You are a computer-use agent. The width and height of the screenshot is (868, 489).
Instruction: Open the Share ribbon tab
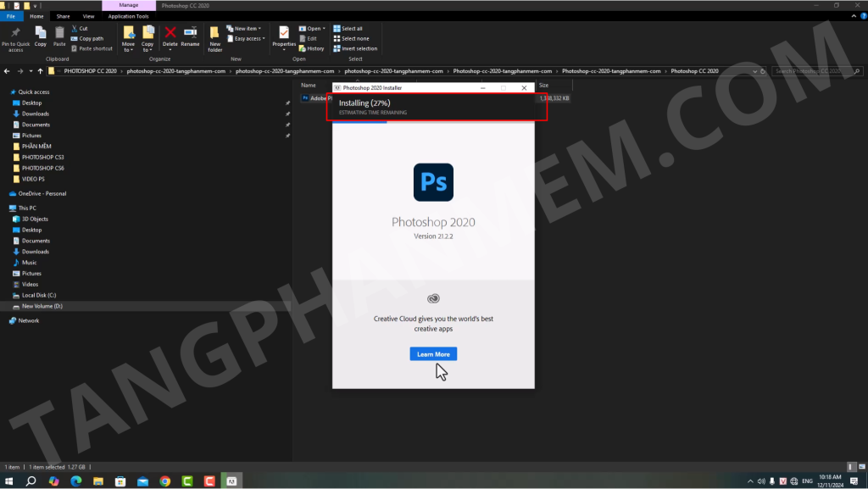[63, 16]
